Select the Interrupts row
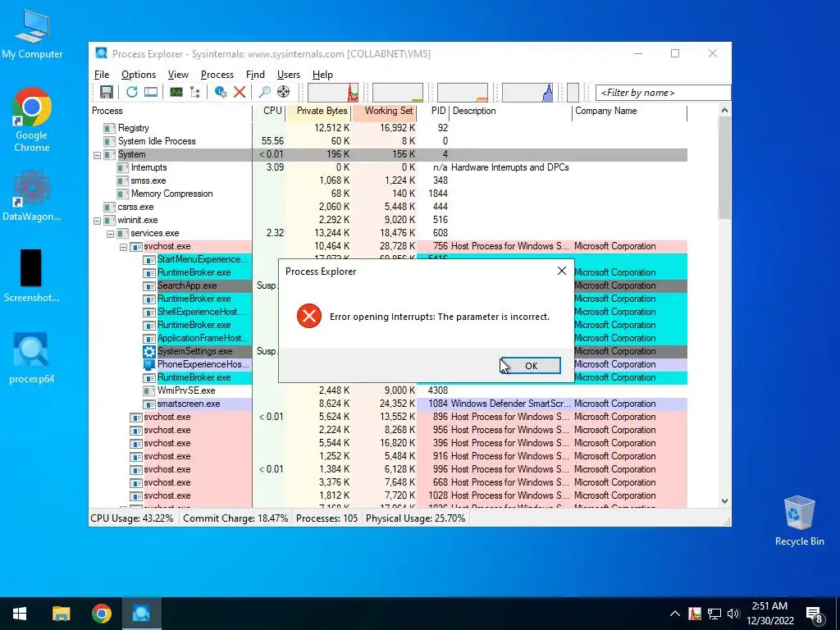Viewport: 840px width, 630px height. pyautogui.click(x=388, y=167)
